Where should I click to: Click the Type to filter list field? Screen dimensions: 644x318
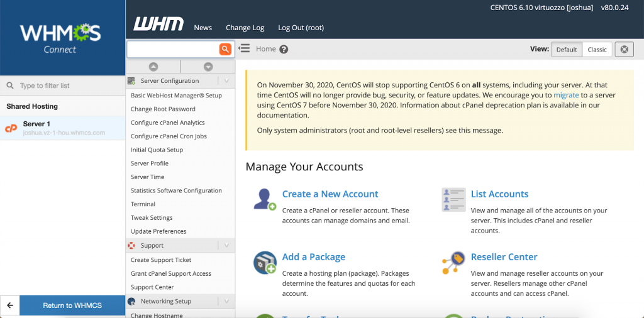tap(62, 85)
